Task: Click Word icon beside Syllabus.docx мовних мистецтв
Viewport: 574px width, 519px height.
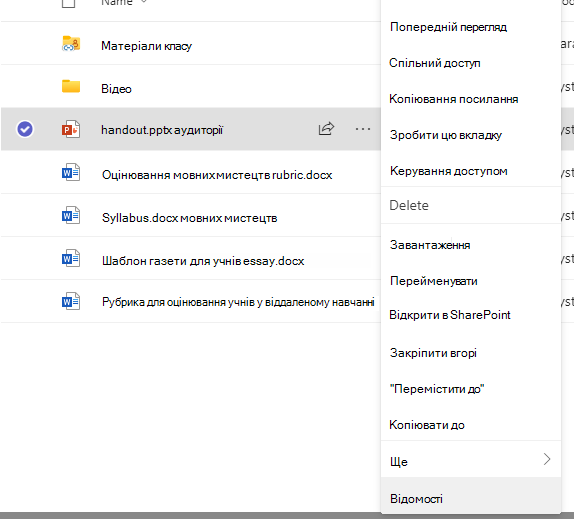Action: click(71, 216)
